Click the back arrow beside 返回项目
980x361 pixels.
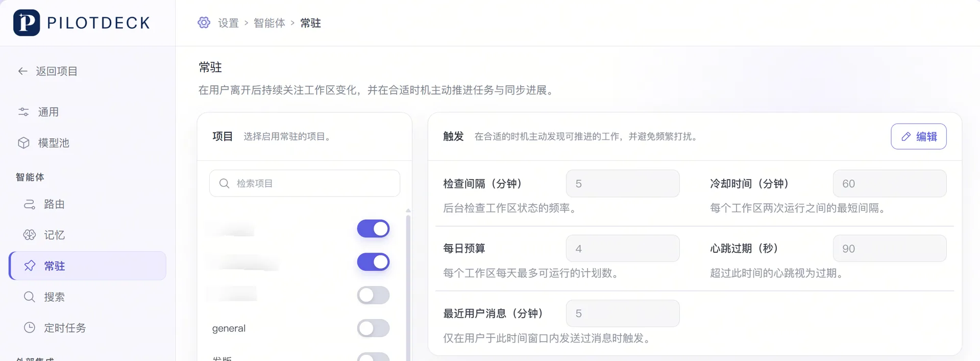tap(22, 71)
